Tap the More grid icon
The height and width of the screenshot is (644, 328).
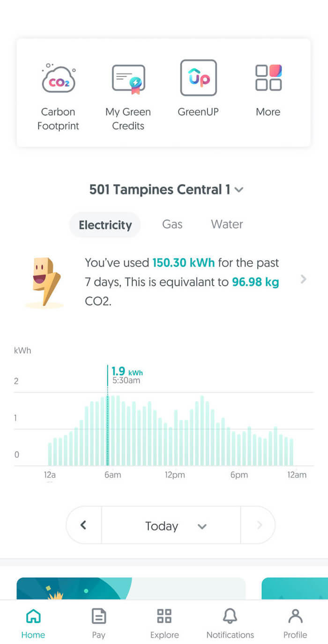(x=268, y=78)
